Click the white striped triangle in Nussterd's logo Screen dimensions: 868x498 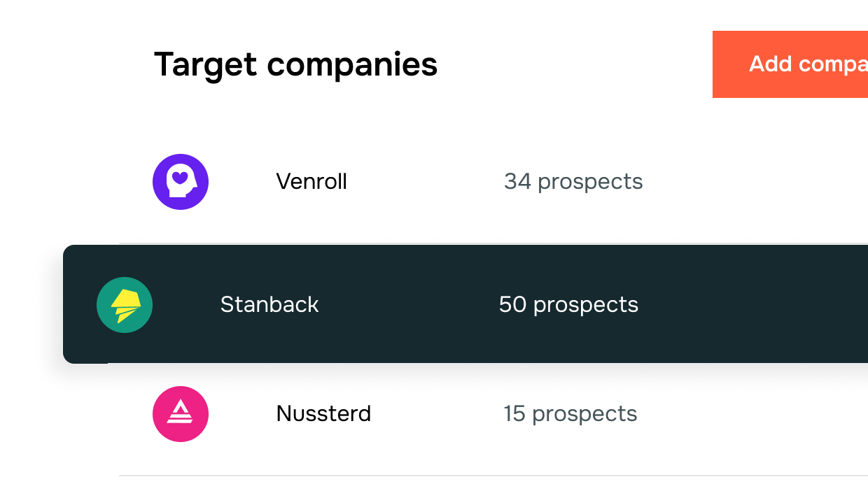coord(181,414)
